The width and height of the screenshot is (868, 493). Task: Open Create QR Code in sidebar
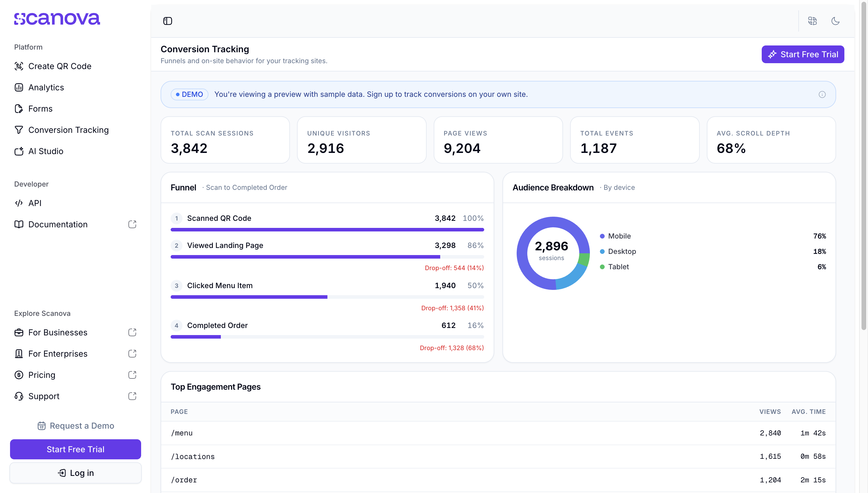75,66
